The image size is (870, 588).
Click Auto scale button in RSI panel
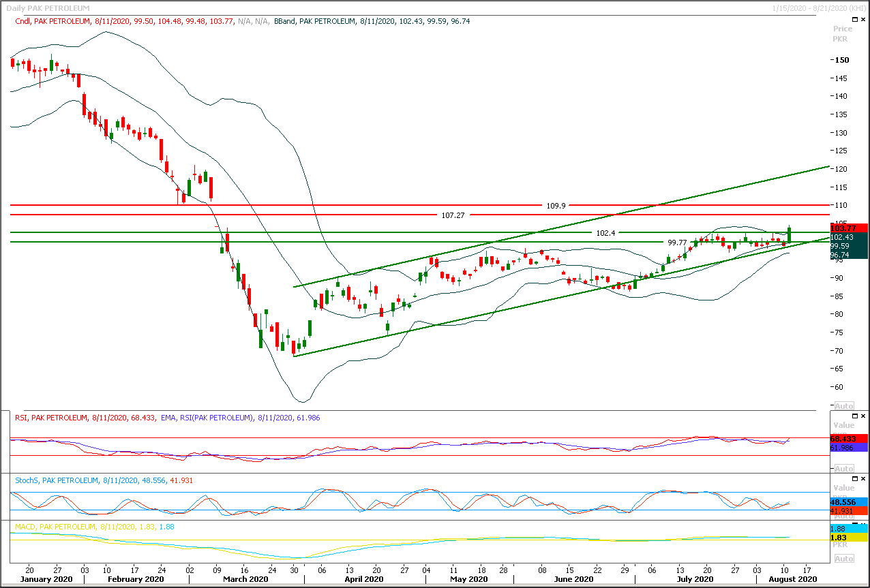click(843, 468)
